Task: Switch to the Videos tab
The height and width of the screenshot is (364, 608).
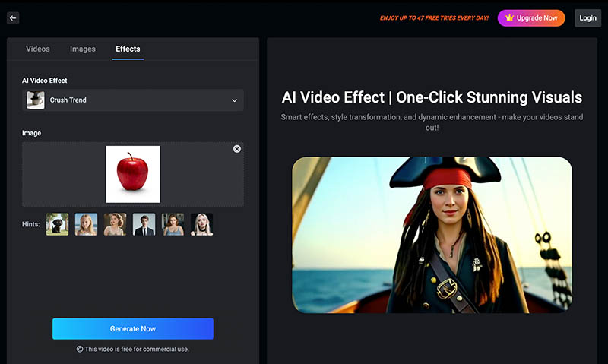Action: (38, 49)
